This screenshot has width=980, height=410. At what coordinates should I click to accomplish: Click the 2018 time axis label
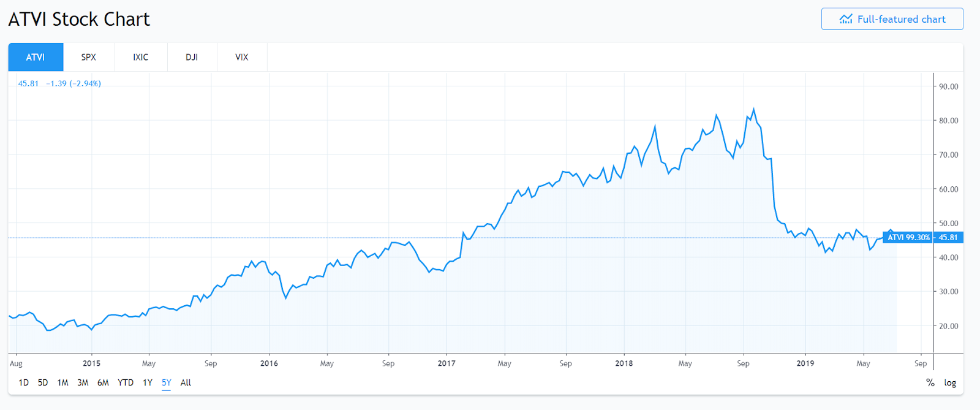pos(624,363)
